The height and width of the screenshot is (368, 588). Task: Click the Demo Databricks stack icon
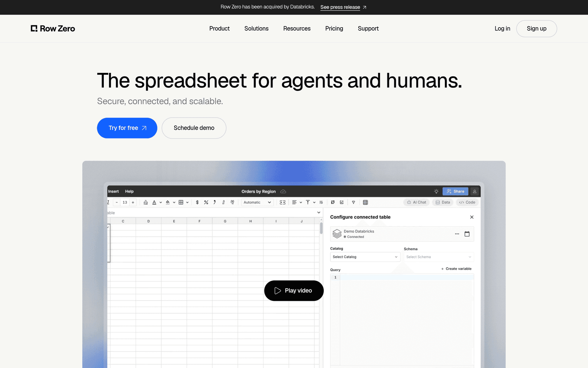pyautogui.click(x=337, y=234)
